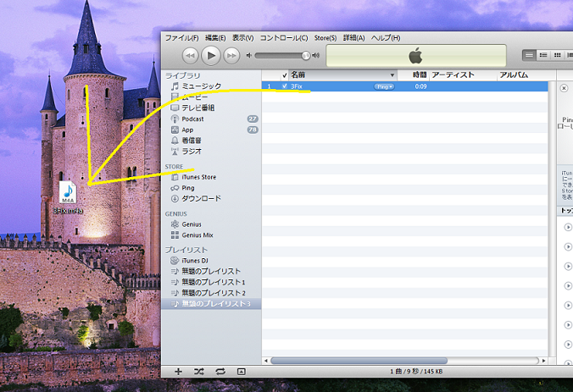Screen dimensions: 573x392
Task: Open the Store(S) menu
Action: tap(325, 38)
